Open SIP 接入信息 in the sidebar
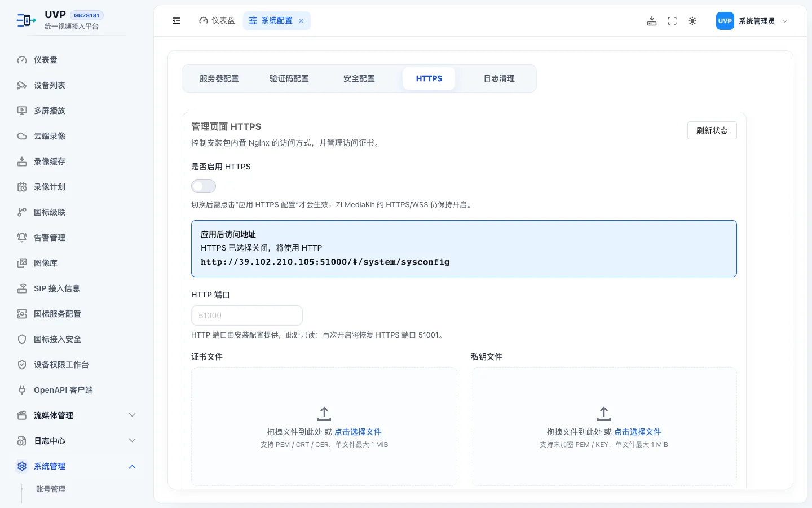 (77, 288)
